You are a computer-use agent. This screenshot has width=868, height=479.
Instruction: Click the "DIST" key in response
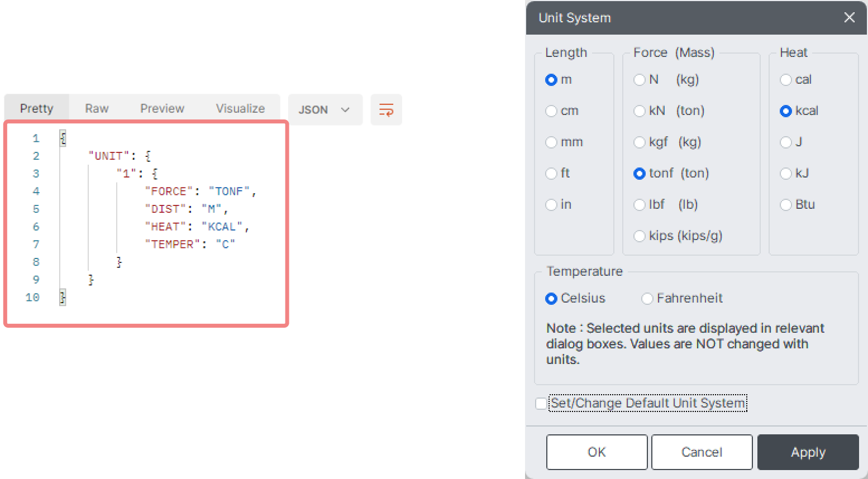165,209
